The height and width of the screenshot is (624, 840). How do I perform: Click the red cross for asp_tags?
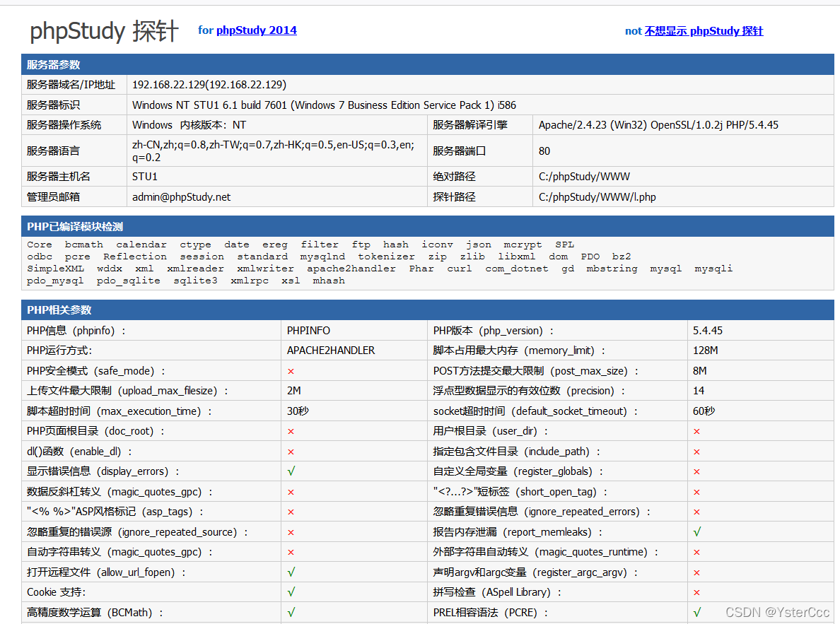coord(291,512)
